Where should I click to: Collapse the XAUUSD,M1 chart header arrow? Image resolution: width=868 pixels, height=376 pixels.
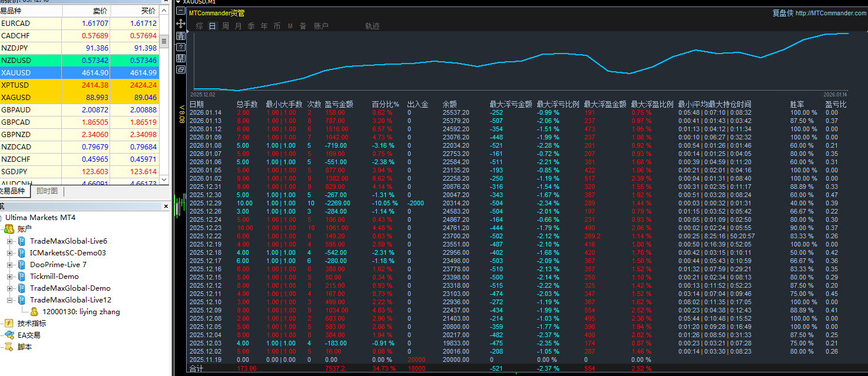pyautogui.click(x=177, y=2)
